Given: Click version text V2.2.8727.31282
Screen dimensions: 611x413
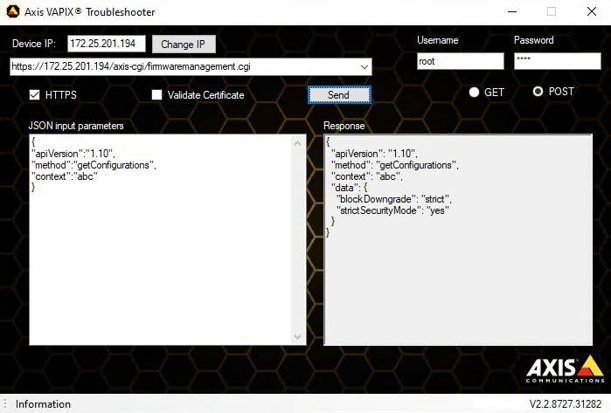Looking at the screenshot, I should tap(565, 404).
